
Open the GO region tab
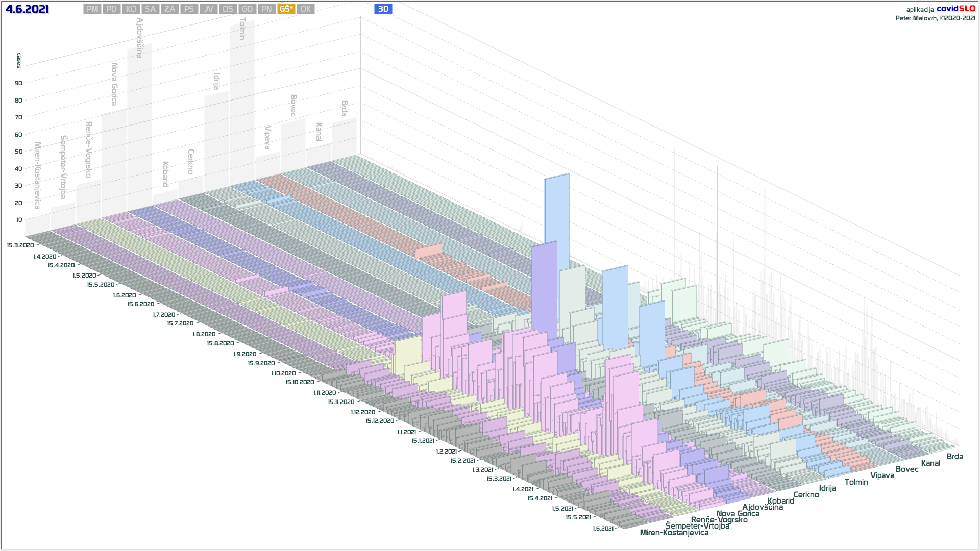click(247, 9)
